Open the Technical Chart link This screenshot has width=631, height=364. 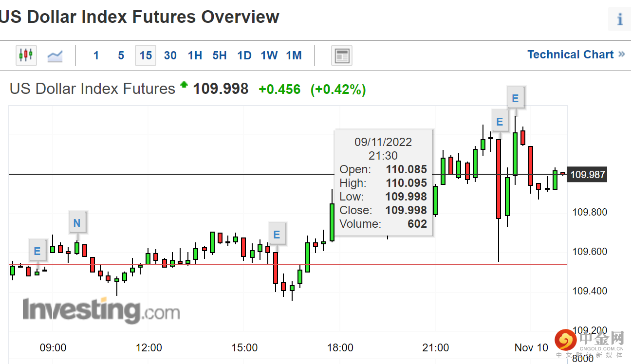click(x=575, y=55)
